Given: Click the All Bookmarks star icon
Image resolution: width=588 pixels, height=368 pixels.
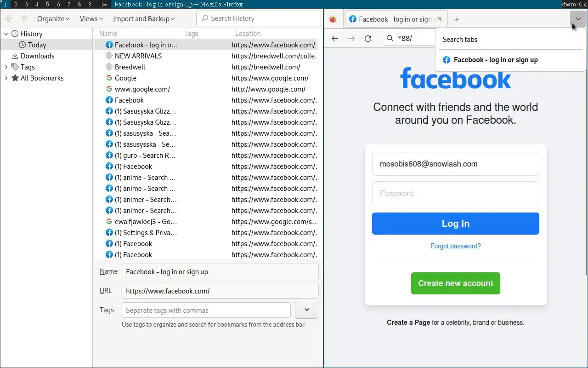Looking at the screenshot, I should (15, 78).
